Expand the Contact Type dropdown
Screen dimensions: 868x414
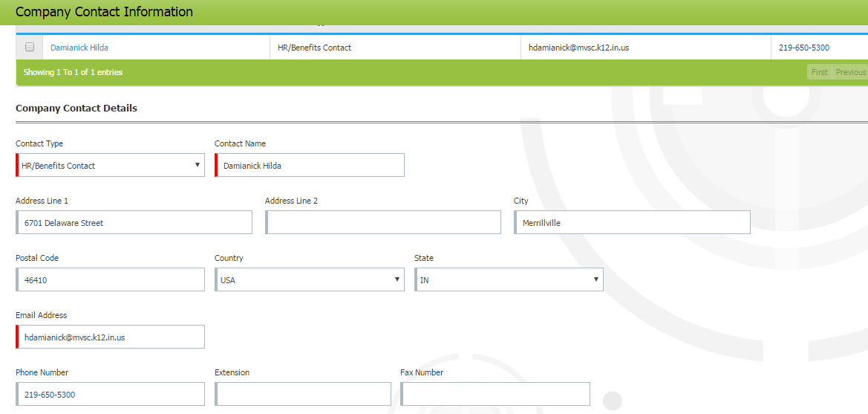pyautogui.click(x=110, y=165)
